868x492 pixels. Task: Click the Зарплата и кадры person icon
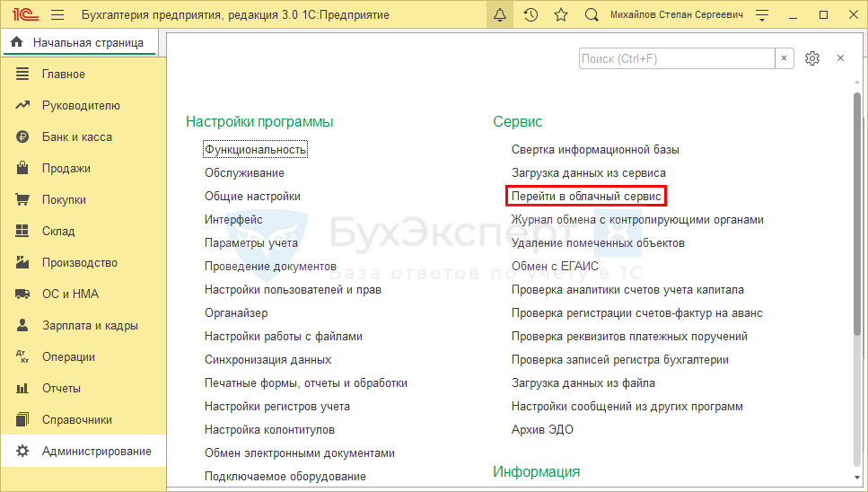point(22,325)
